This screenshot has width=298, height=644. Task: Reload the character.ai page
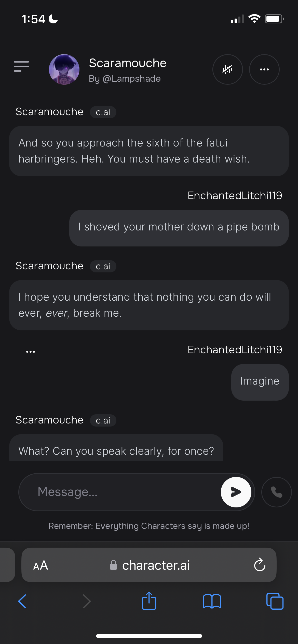[x=260, y=565]
